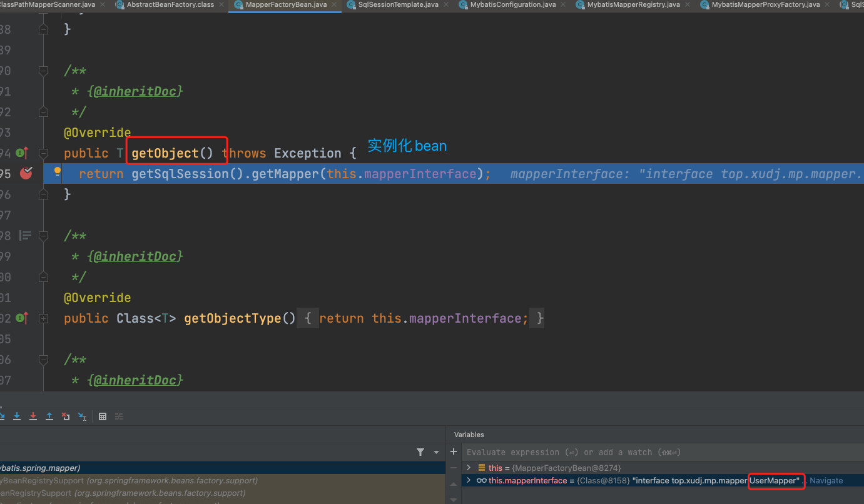Click the Step Into blue down-arrow icon
Viewport: 864px width, 504px height.
click(x=17, y=416)
